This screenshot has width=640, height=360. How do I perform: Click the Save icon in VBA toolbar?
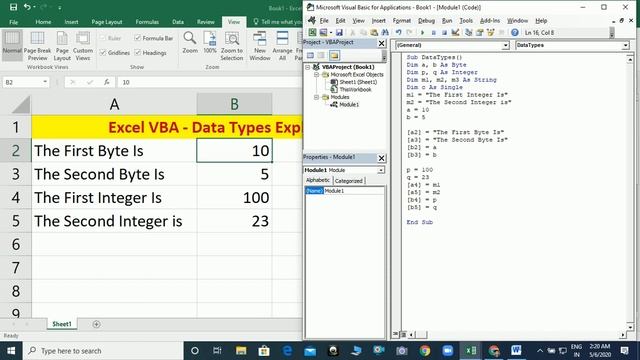[339, 33]
